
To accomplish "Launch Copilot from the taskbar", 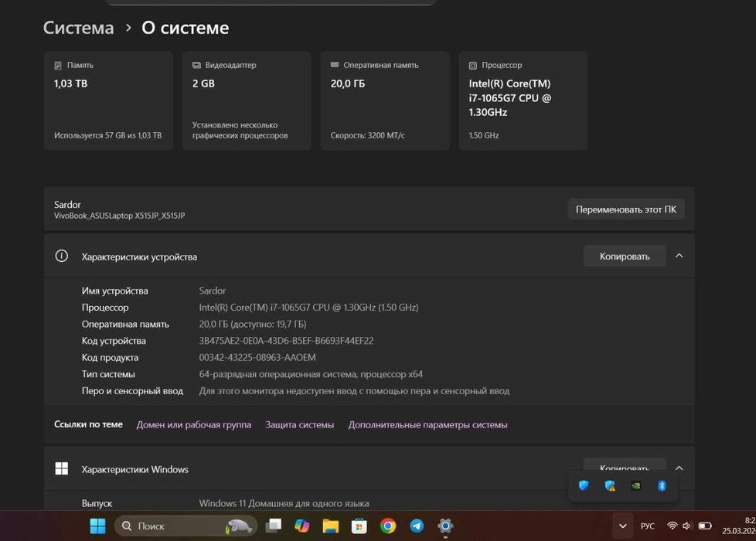I will coord(301,526).
